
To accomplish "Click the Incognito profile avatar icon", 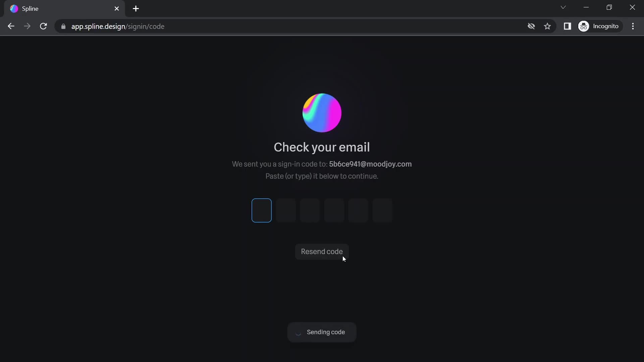I will point(584,26).
